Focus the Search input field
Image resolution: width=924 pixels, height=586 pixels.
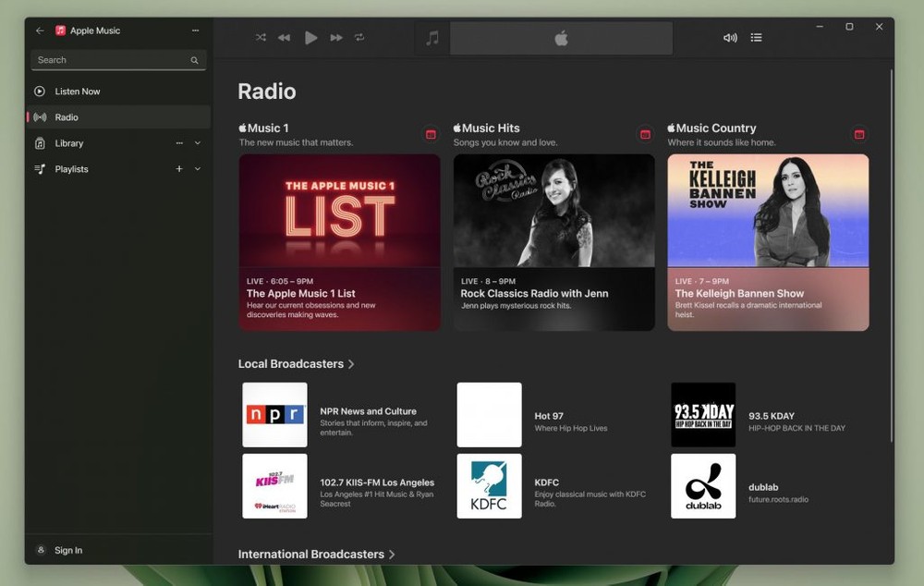point(118,60)
